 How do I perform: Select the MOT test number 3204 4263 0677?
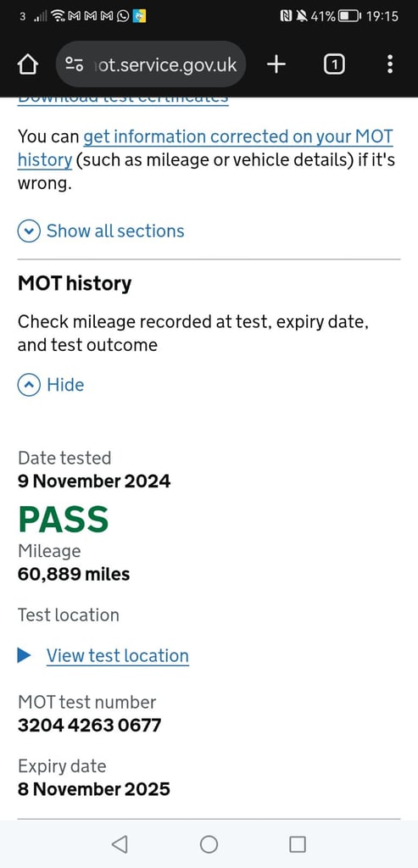[89, 725]
